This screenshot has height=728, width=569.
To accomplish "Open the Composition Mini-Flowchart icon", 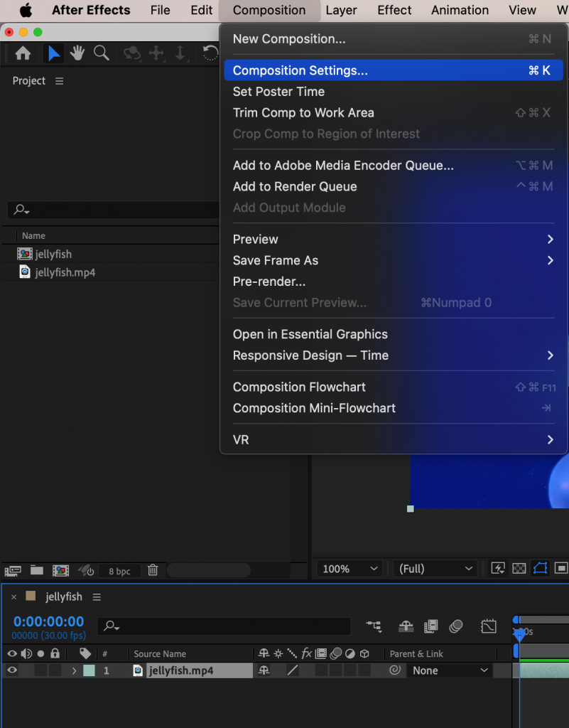I will [x=374, y=626].
